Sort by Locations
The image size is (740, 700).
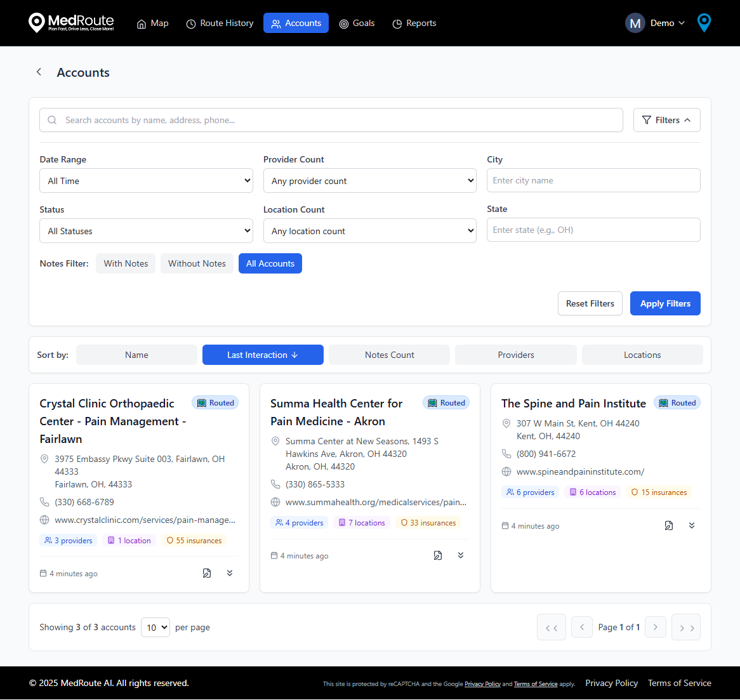pyautogui.click(x=642, y=355)
